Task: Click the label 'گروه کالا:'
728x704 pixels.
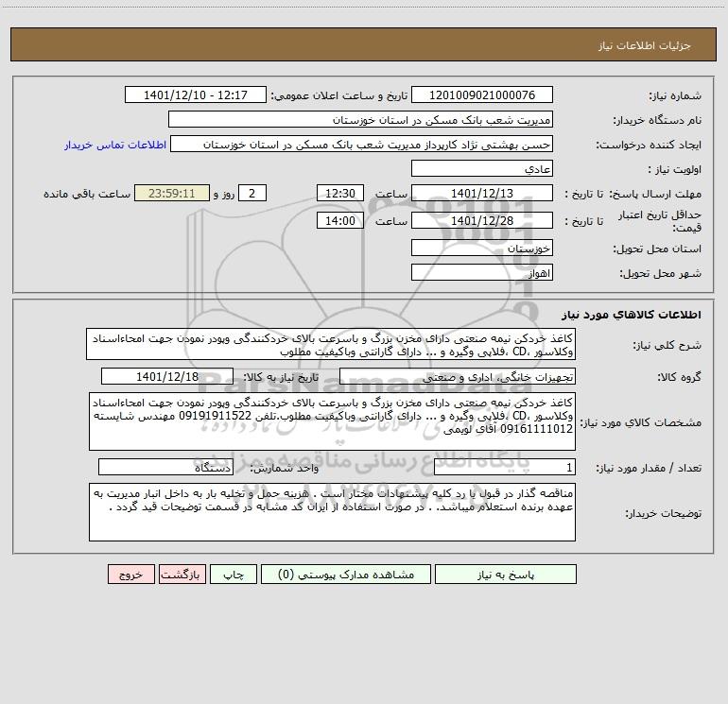Action: (x=680, y=377)
